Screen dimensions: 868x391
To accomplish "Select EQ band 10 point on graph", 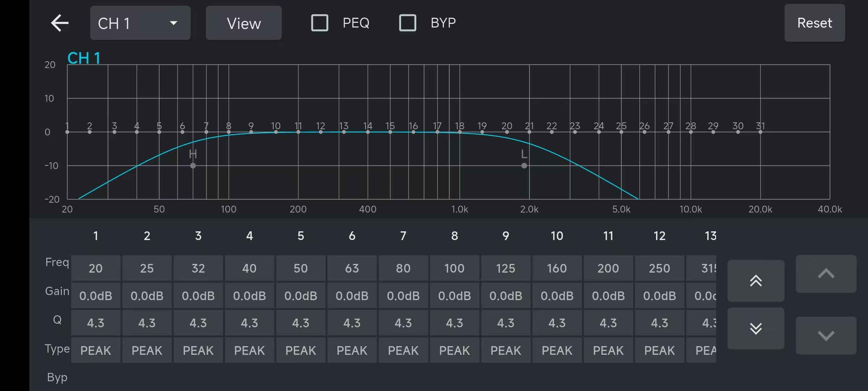I will tap(276, 132).
